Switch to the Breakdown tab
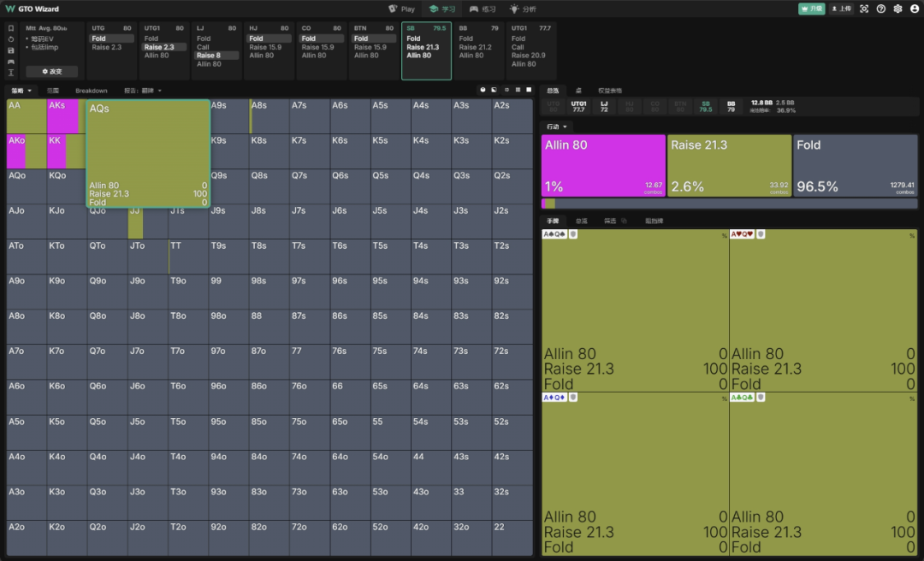The height and width of the screenshot is (561, 924). 92,91
